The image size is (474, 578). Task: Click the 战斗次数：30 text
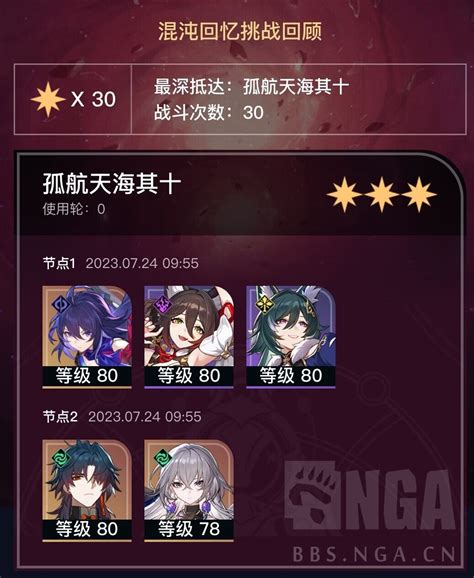209,112
